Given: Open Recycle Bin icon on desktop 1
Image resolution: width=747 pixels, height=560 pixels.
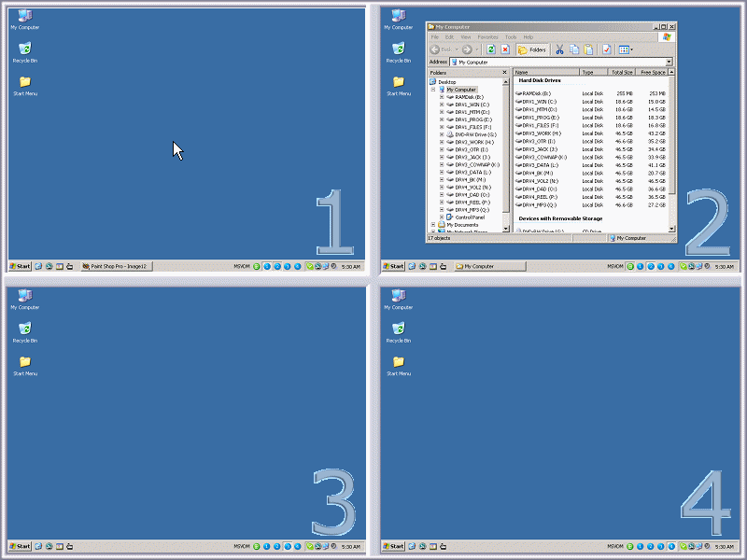Looking at the screenshot, I should click(25, 49).
